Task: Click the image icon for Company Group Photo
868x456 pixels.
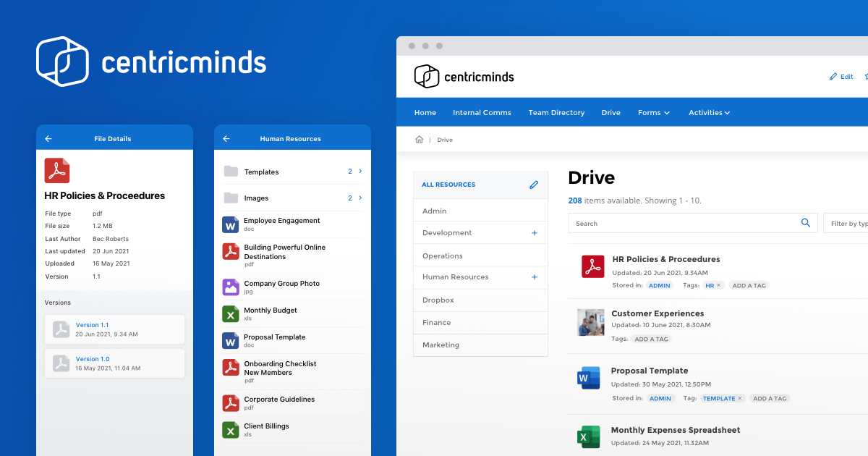Action: click(230, 287)
